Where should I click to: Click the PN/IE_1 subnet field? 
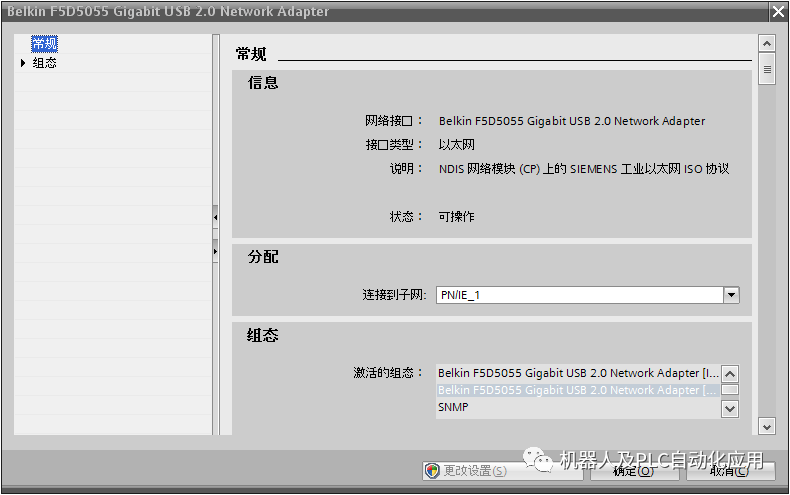pyautogui.click(x=580, y=295)
